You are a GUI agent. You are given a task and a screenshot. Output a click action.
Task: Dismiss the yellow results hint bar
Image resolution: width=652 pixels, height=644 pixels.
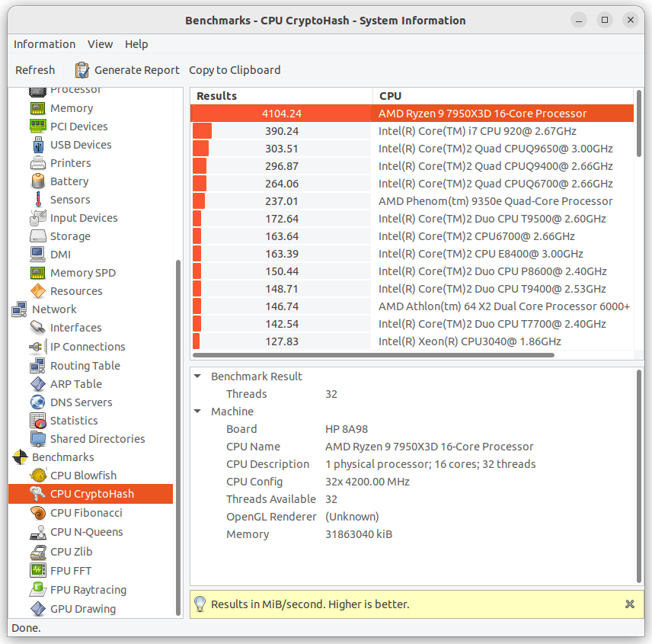click(630, 604)
